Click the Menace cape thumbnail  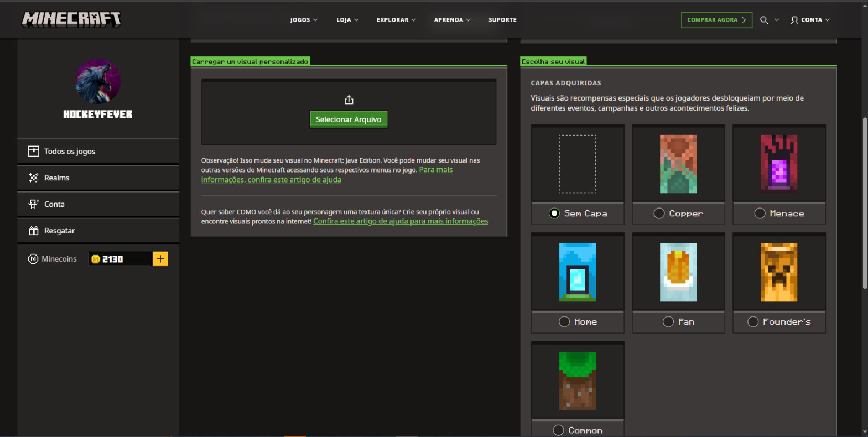pos(779,164)
